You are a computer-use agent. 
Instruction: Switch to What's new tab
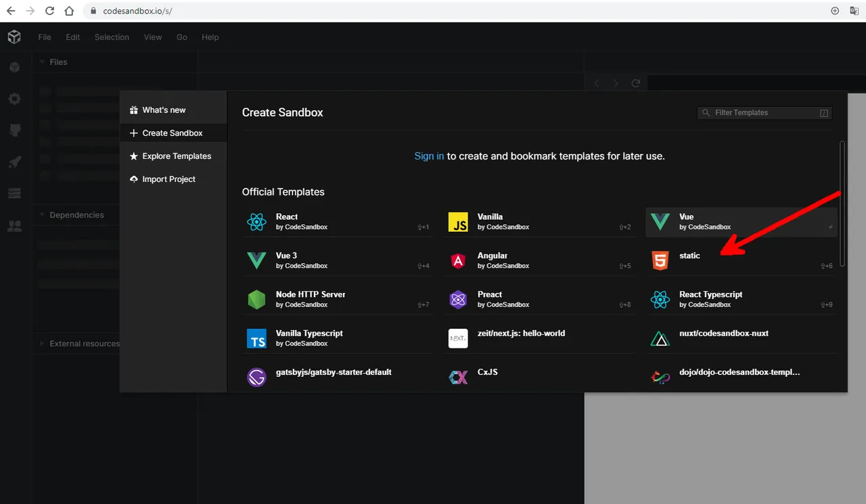173,110
